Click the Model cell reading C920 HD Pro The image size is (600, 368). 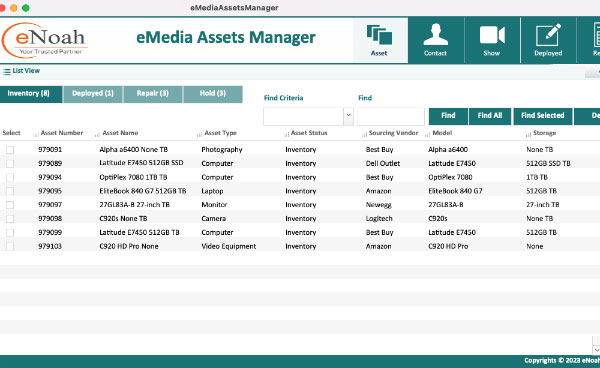448,246
